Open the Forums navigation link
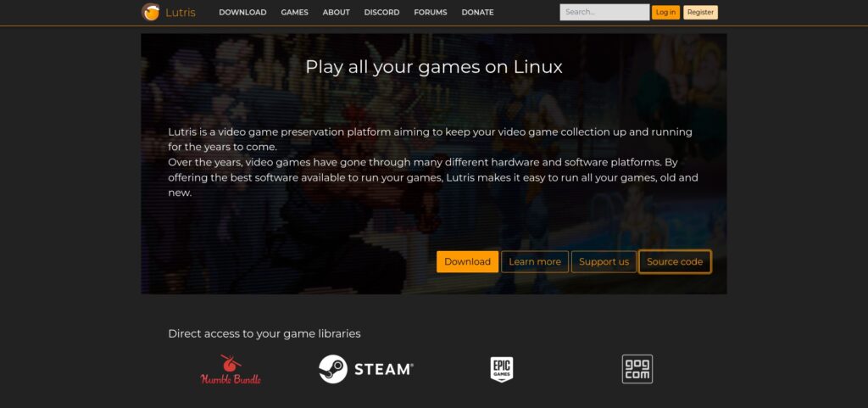Viewport: 868px width, 408px height. (431, 13)
